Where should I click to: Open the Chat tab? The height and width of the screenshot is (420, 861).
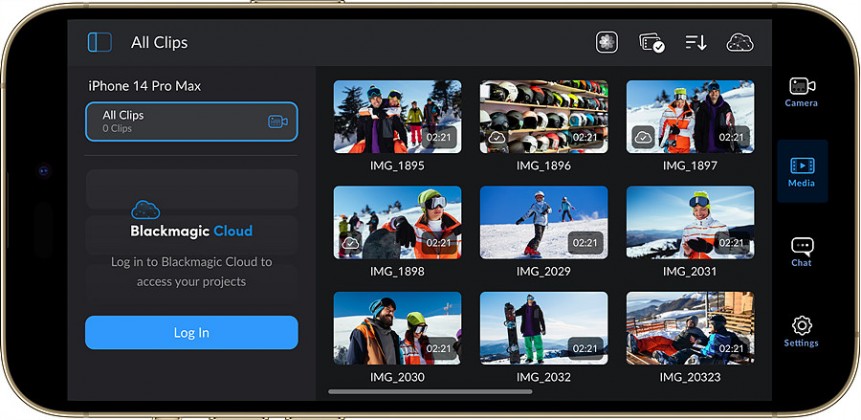tap(802, 252)
